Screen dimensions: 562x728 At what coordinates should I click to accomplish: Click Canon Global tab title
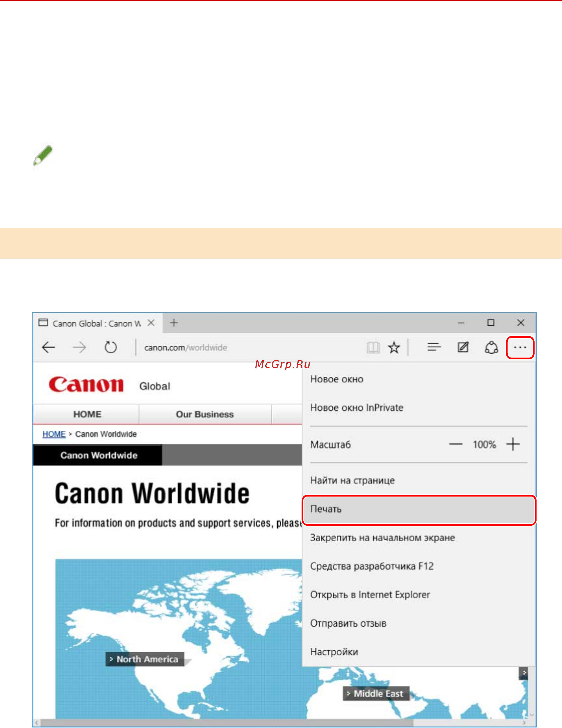coord(97,323)
